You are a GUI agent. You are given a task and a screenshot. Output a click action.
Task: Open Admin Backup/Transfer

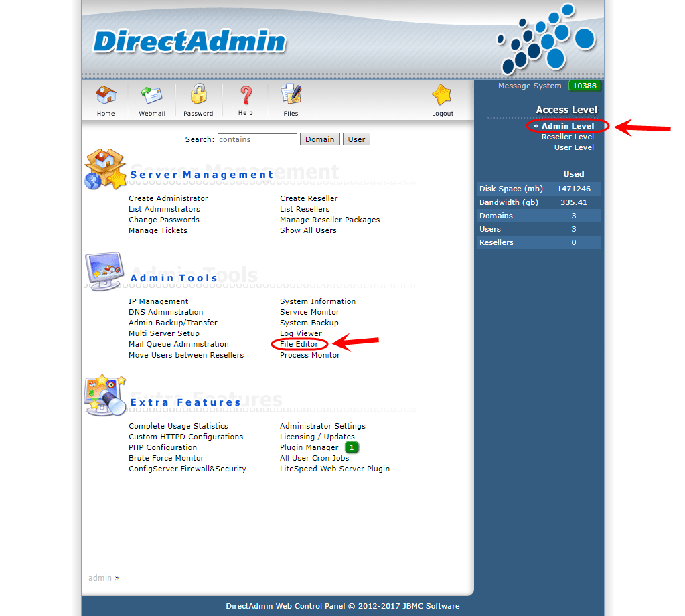point(173,323)
